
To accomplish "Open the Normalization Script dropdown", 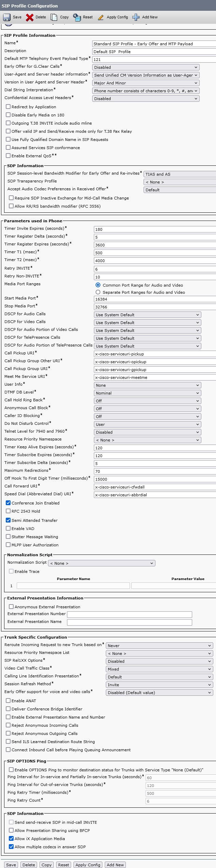I will [x=101, y=563].
